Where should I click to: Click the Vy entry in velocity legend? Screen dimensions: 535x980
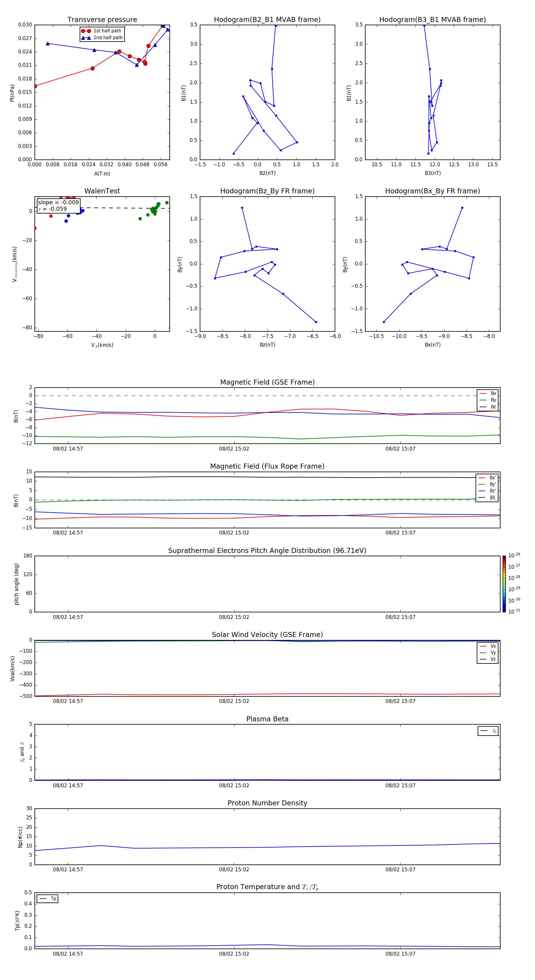coord(488,652)
